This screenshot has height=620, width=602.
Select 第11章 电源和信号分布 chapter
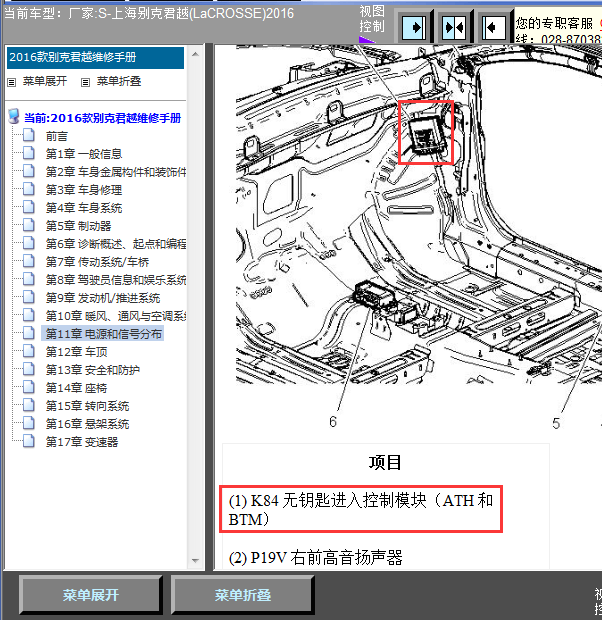click(103, 334)
